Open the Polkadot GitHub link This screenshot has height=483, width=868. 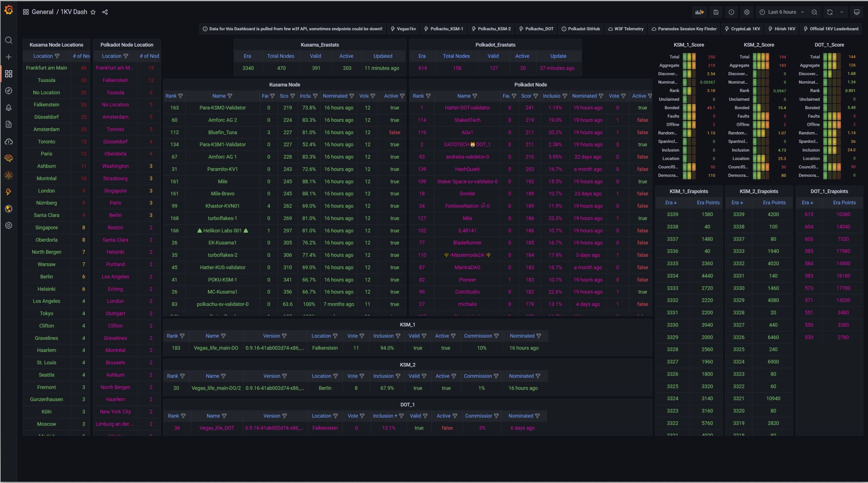[x=580, y=29]
